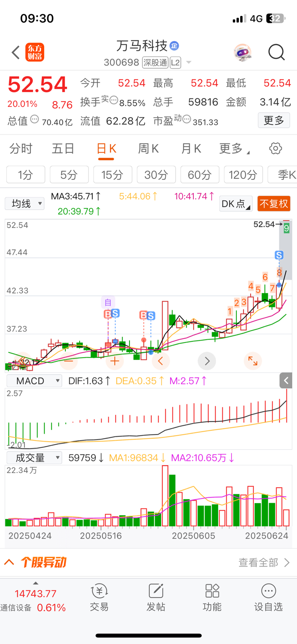Tap the purple 自 marker on chart
The height and width of the screenshot is (644, 297).
pyautogui.click(x=108, y=302)
